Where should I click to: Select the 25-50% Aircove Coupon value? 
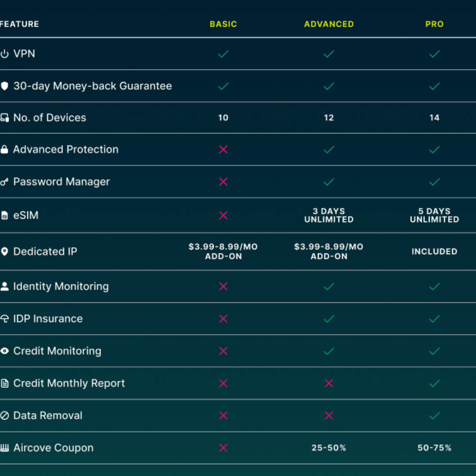(x=329, y=448)
